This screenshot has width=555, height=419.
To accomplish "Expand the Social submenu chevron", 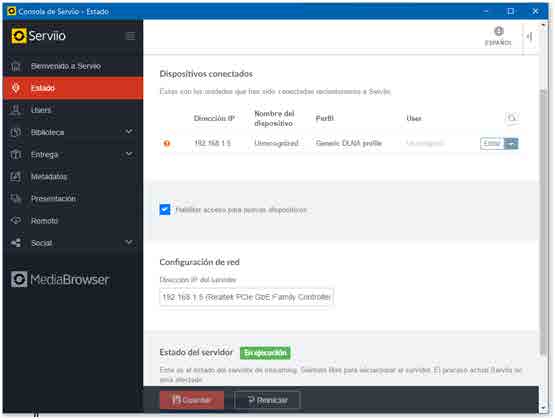I will click(x=129, y=242).
